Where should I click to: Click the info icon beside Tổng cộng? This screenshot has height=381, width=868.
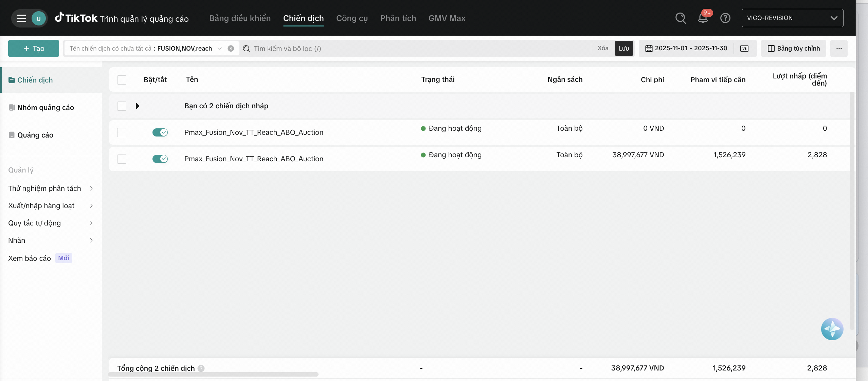tap(201, 368)
